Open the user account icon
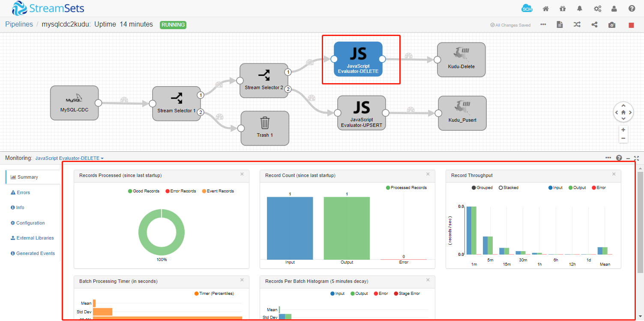 click(x=614, y=9)
